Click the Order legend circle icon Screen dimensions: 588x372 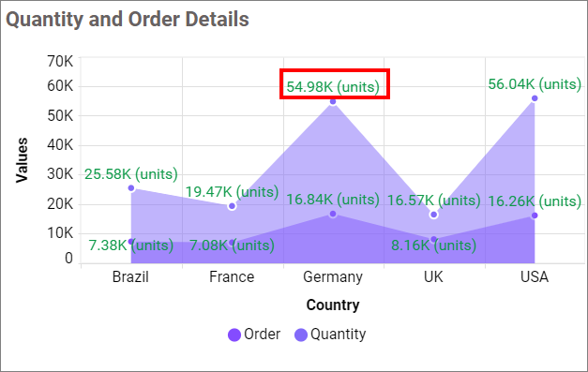pyautogui.click(x=234, y=335)
